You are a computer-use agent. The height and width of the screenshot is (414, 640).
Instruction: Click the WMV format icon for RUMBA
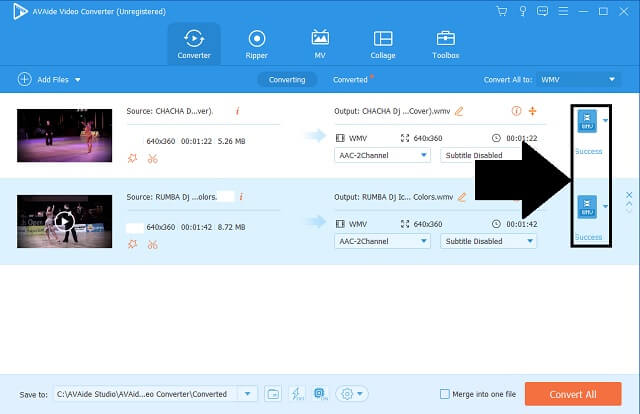(x=587, y=207)
